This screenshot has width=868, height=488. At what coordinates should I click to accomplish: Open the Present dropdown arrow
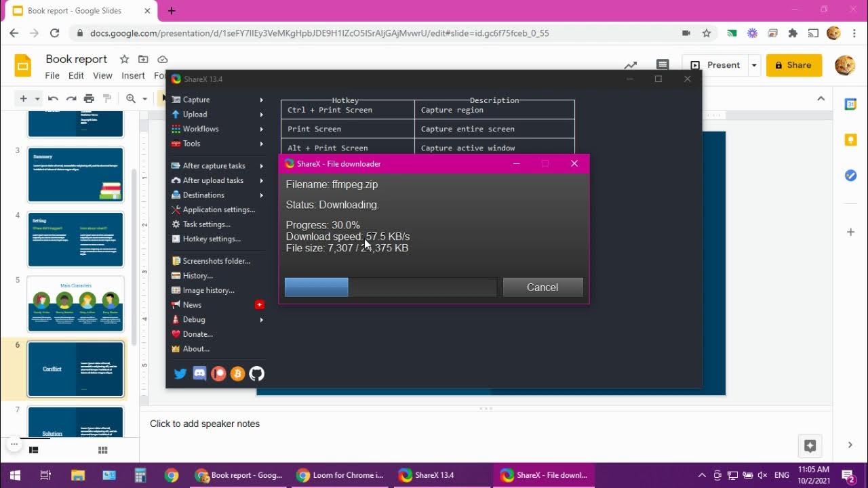[x=753, y=65]
